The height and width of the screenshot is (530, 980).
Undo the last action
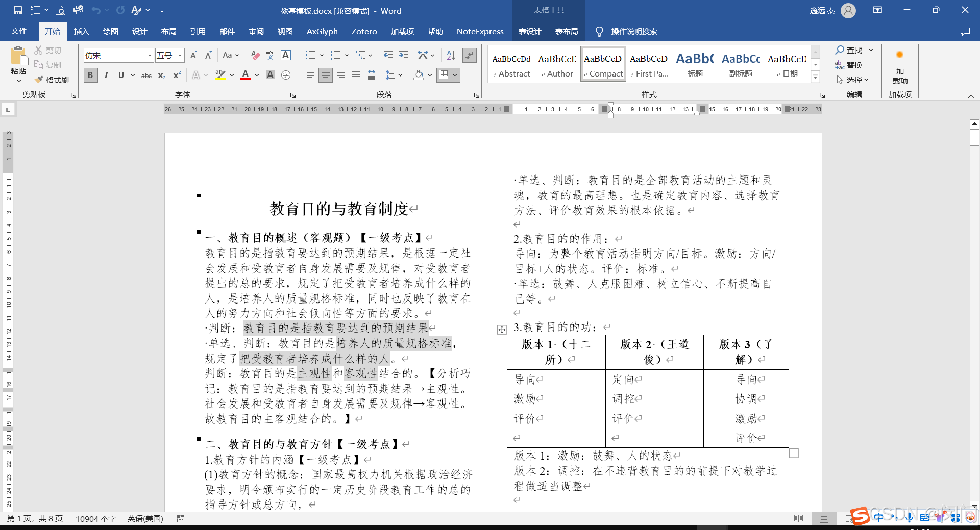pos(96,10)
